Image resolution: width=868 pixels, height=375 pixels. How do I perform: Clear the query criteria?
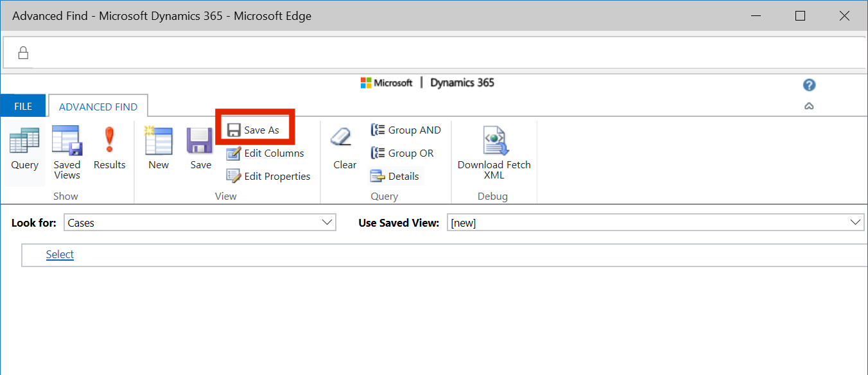pos(345,150)
